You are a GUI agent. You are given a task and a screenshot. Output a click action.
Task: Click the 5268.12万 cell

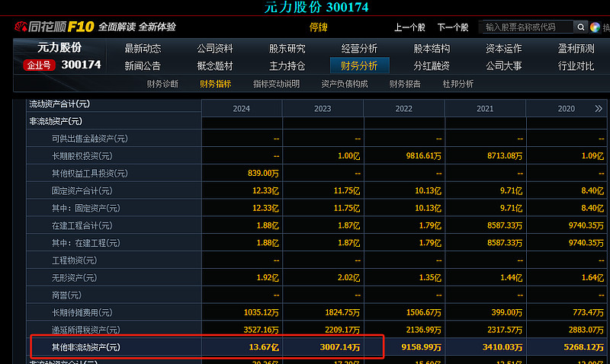(583, 347)
